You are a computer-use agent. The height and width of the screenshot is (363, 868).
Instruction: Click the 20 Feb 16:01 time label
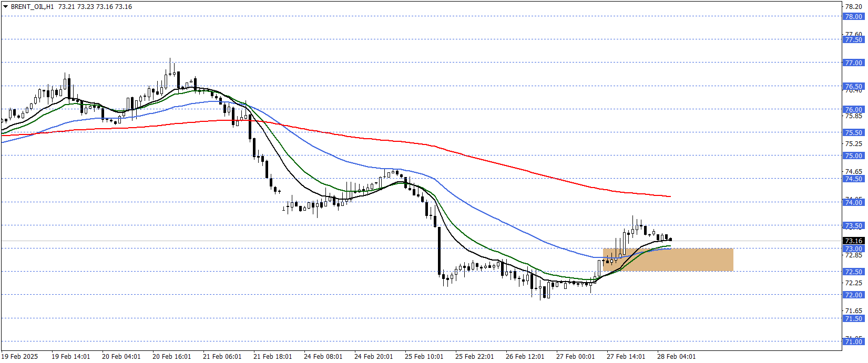172,356
